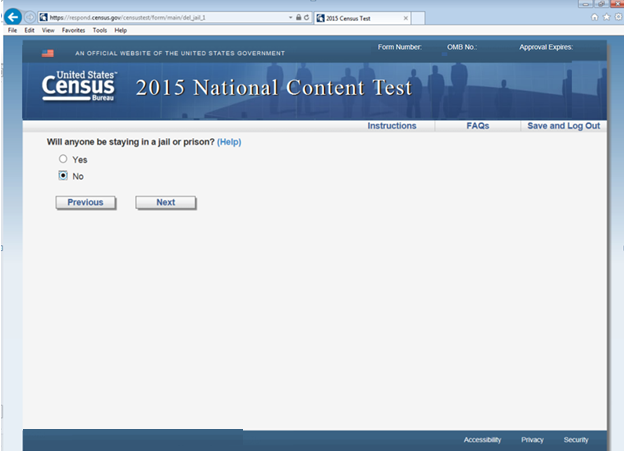Screen dimensions: 624x451
Task: Open the View menu
Action: point(48,30)
